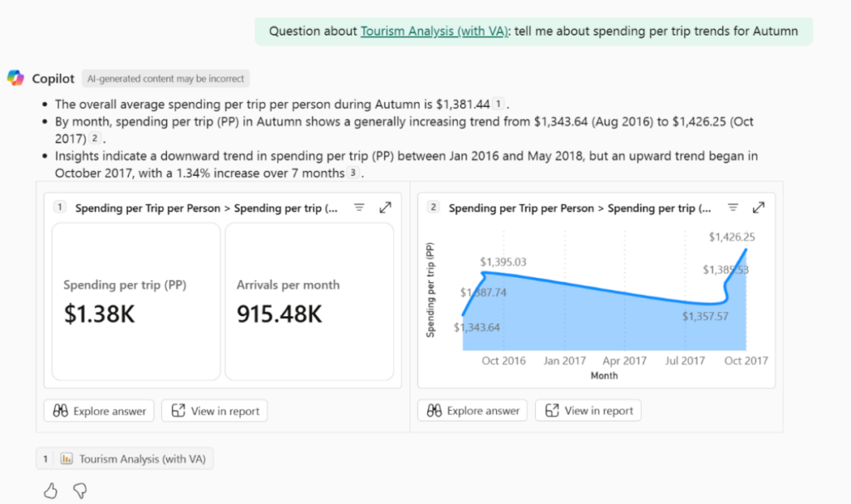Click the report icon in the bottom reference chip
The height and width of the screenshot is (504, 851).
[x=66, y=458]
